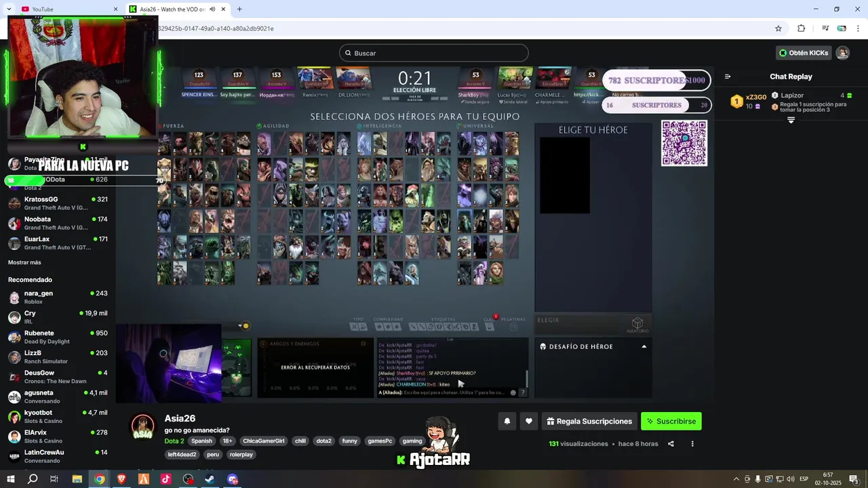
Task: Click agusneta avatar in Recomendado
Action: [14, 396]
